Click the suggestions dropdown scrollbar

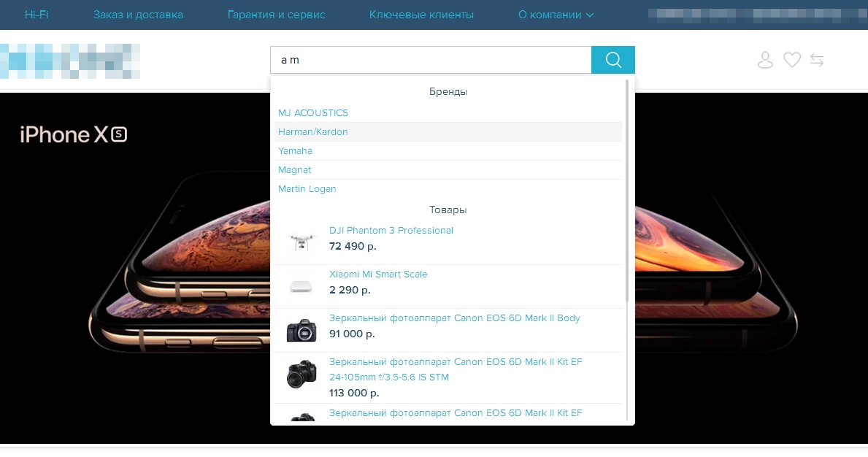(626, 191)
